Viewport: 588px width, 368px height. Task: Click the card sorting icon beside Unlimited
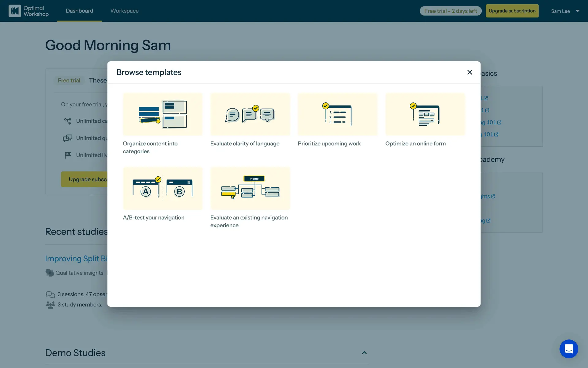coord(68,121)
